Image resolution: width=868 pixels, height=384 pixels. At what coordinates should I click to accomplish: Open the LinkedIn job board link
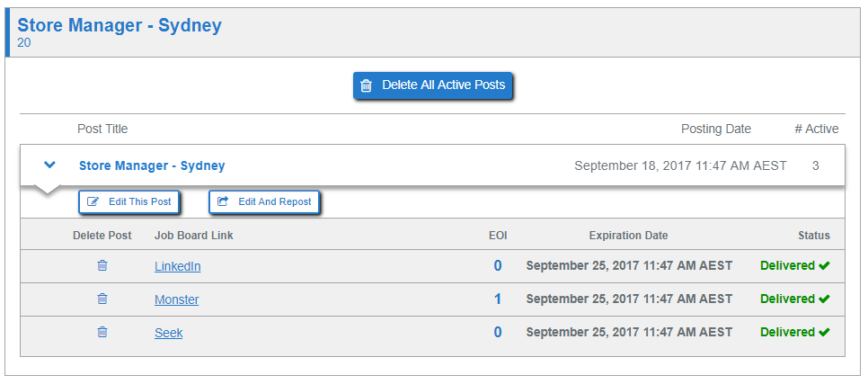coord(177,266)
